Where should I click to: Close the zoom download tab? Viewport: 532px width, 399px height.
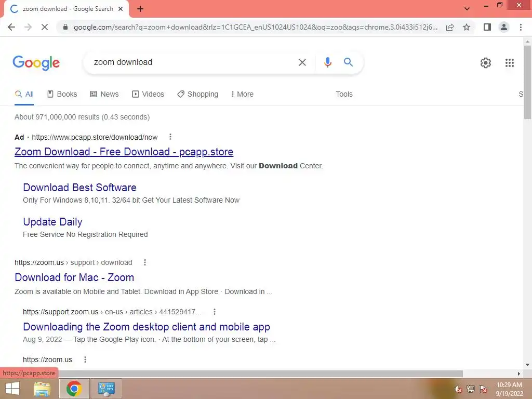pos(121,9)
